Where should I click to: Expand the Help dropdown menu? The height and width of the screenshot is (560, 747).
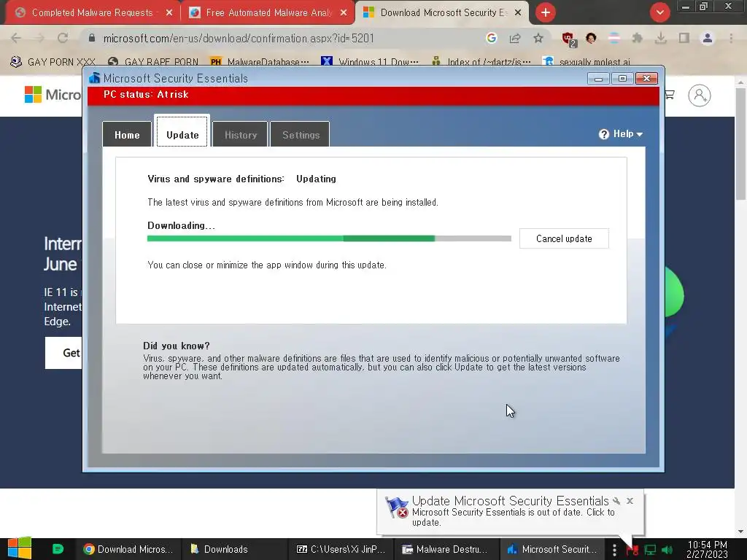point(621,134)
